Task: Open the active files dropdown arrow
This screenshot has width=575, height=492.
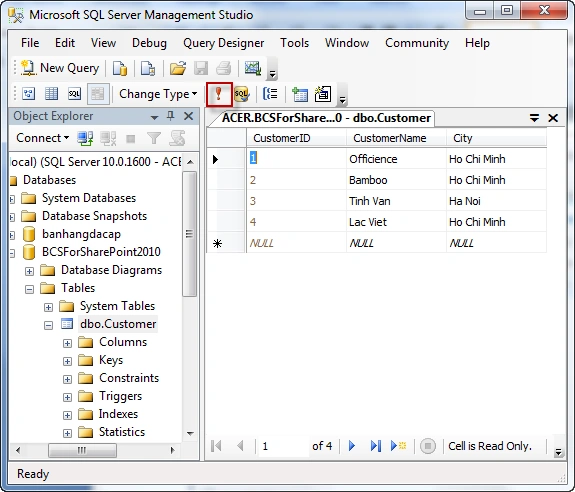Action: [534, 118]
